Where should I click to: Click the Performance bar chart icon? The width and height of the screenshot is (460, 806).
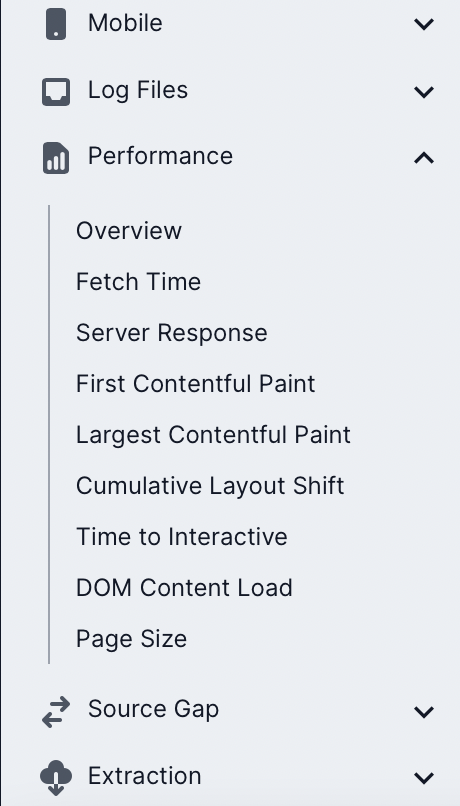point(56,158)
